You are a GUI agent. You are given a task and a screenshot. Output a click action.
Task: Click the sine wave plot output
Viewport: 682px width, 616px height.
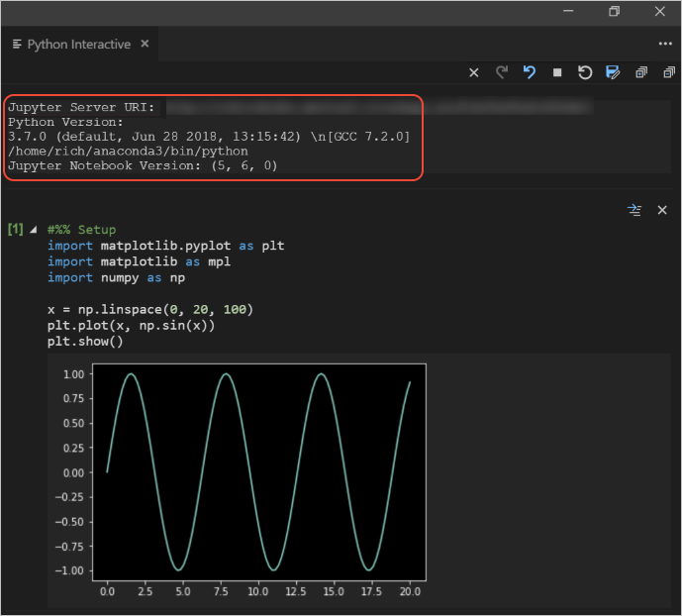pyautogui.click(x=259, y=472)
